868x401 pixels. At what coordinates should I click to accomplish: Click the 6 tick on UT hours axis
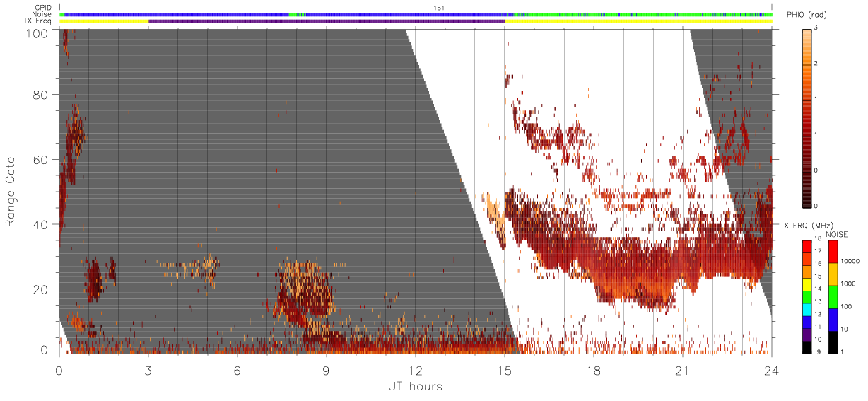pos(237,370)
